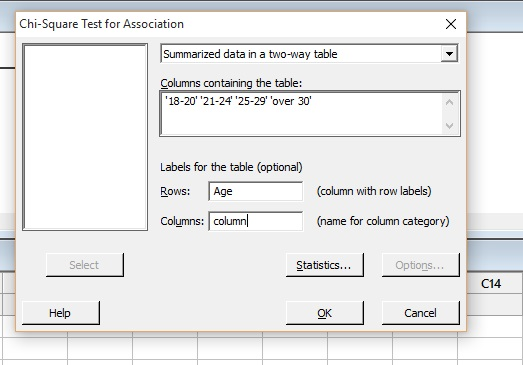Image resolution: width=523 pixels, height=365 pixels.
Task: Click the up arrow of the columns box scrollbar
Action: [450, 102]
